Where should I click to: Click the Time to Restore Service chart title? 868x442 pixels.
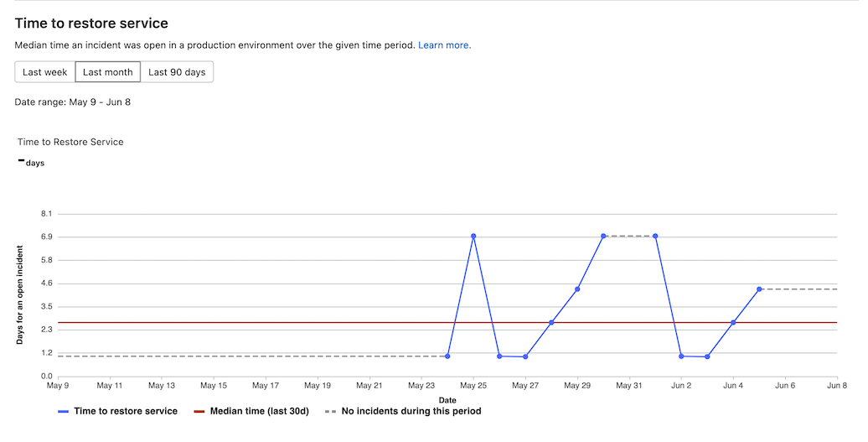click(x=70, y=142)
